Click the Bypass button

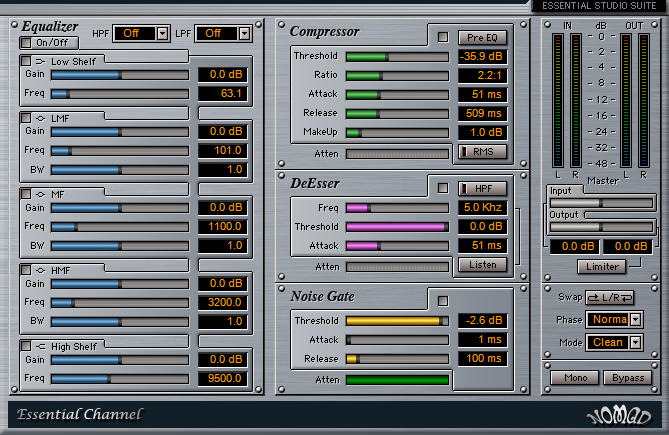[628, 378]
